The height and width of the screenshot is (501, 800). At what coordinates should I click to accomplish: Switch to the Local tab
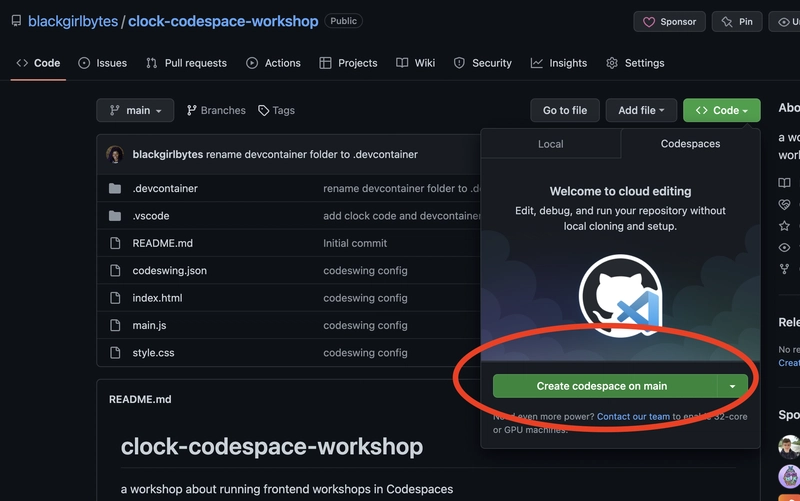pos(551,144)
